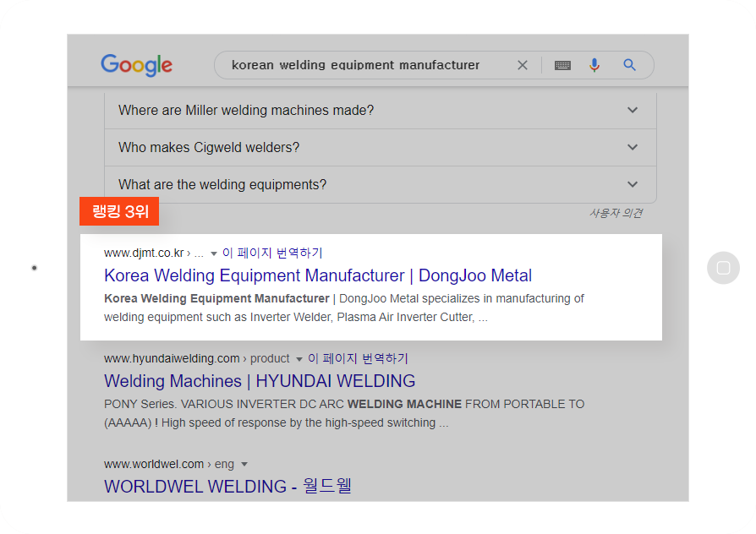Click the www.hyundaiwelding.com › product URL text
This screenshot has width=756, height=534.
[197, 358]
